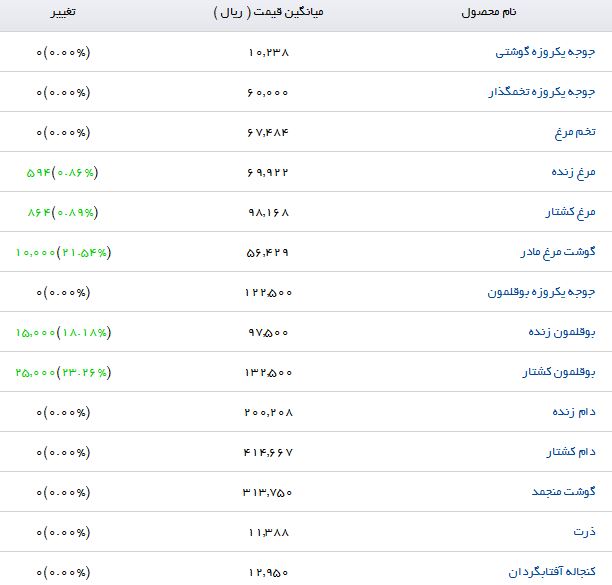Select the price ۶۷,۴۸۴ cell
612x585 pixels.
click(268, 133)
